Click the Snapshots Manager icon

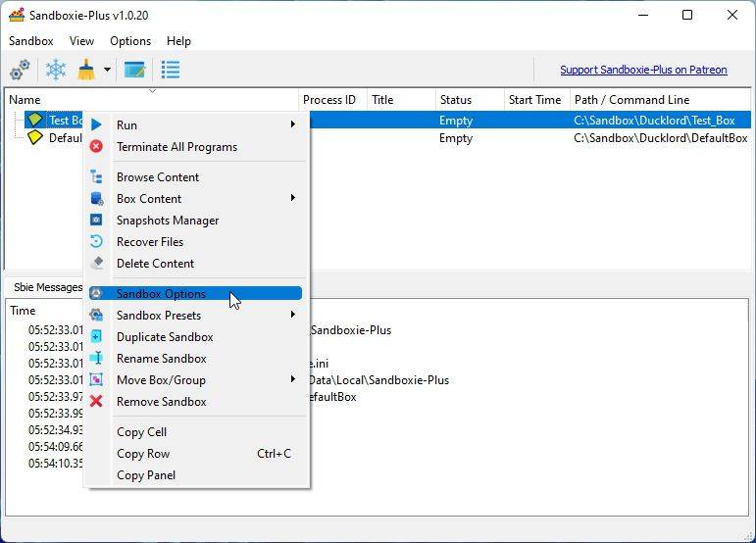[96, 220]
